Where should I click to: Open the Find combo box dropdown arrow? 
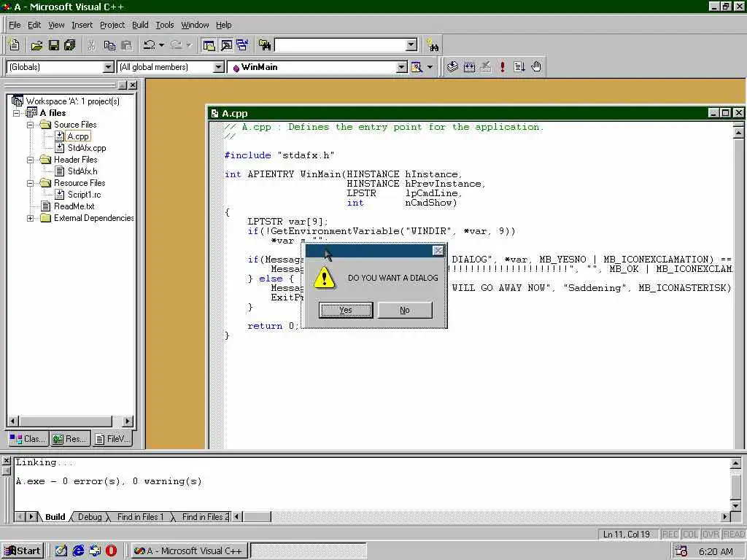(411, 45)
